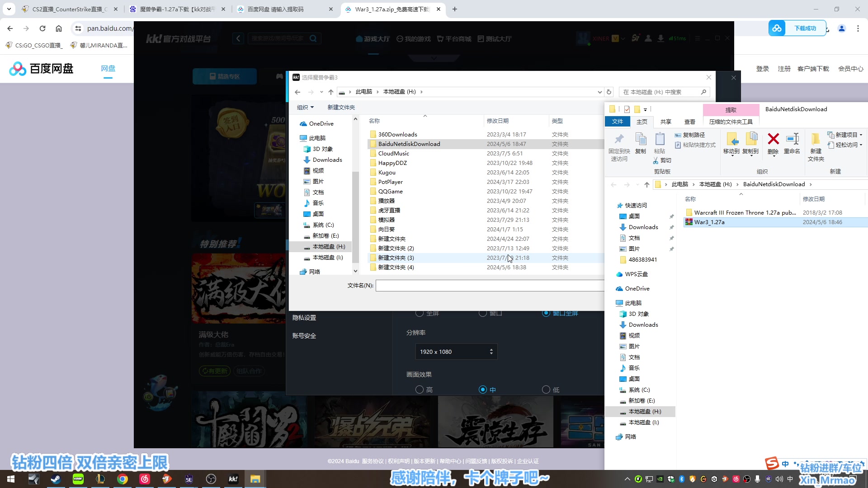The image size is (868, 488).
Task: Select WPS云盘 in Explorer navigation pane
Action: pos(636,274)
